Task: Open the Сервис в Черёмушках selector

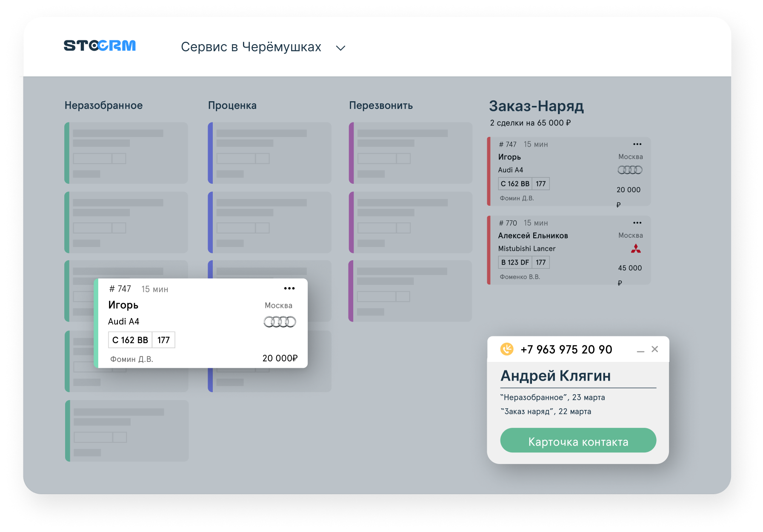Action: coord(251,47)
